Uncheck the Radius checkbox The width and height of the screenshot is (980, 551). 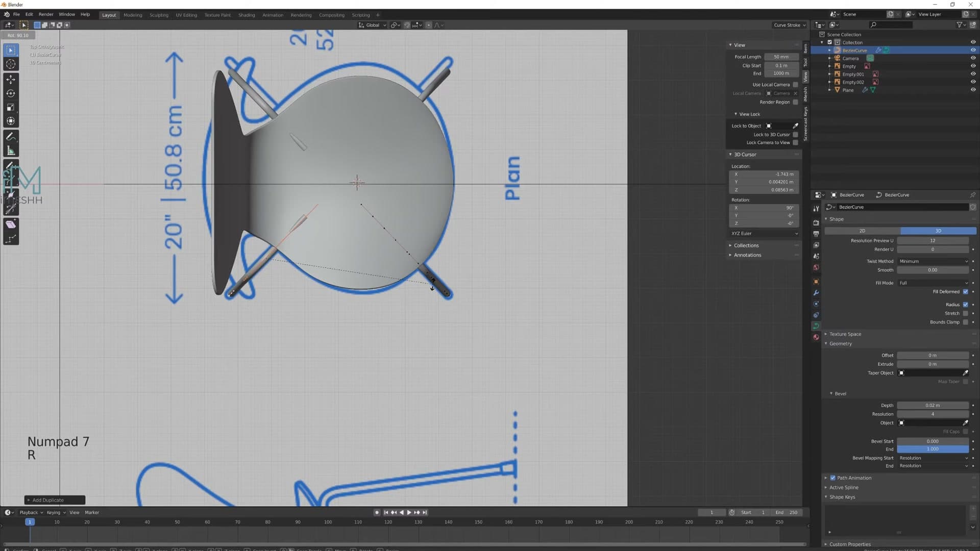pyautogui.click(x=965, y=305)
